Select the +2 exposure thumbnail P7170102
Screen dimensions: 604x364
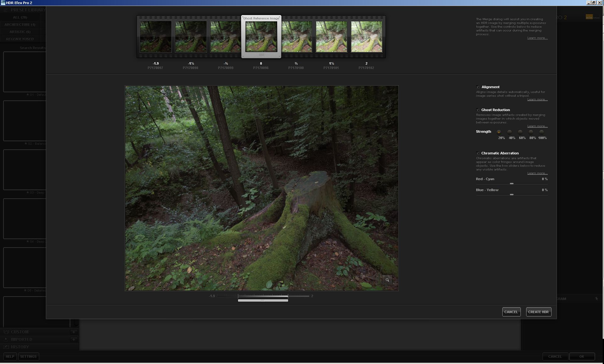click(x=366, y=36)
